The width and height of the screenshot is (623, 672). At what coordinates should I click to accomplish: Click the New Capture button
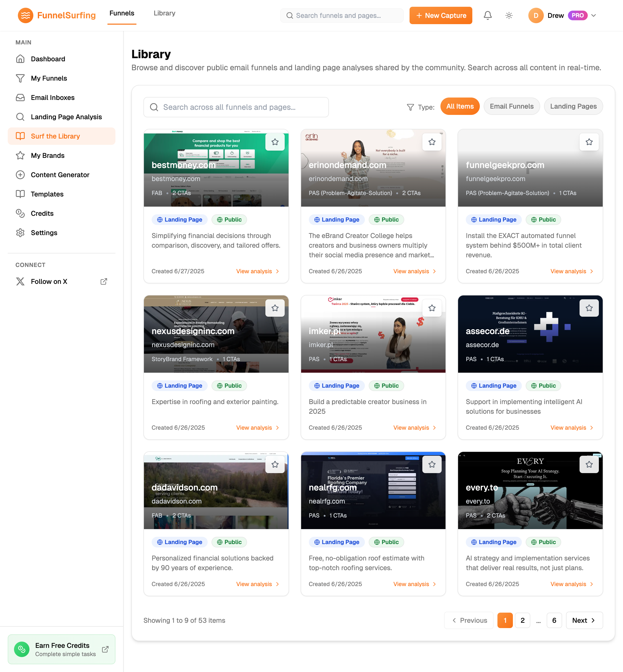coord(441,15)
